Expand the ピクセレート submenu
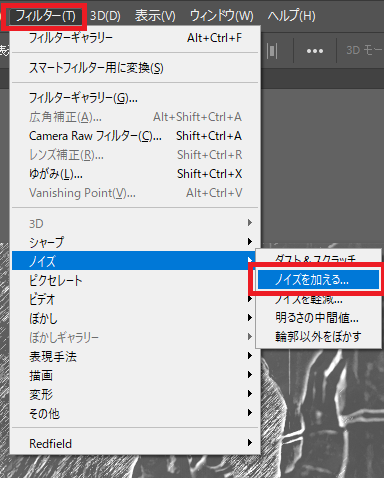 (x=135, y=280)
